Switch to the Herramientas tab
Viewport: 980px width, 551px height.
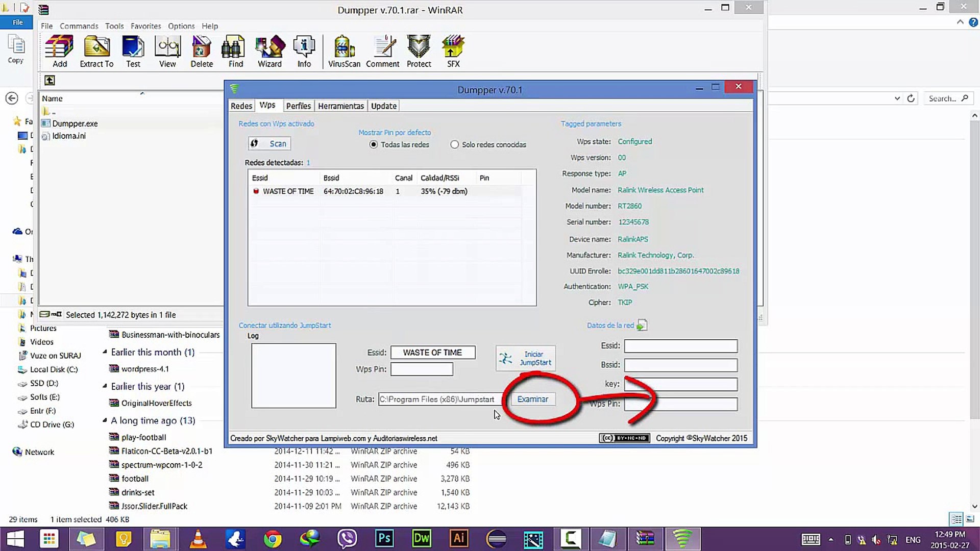coord(340,106)
